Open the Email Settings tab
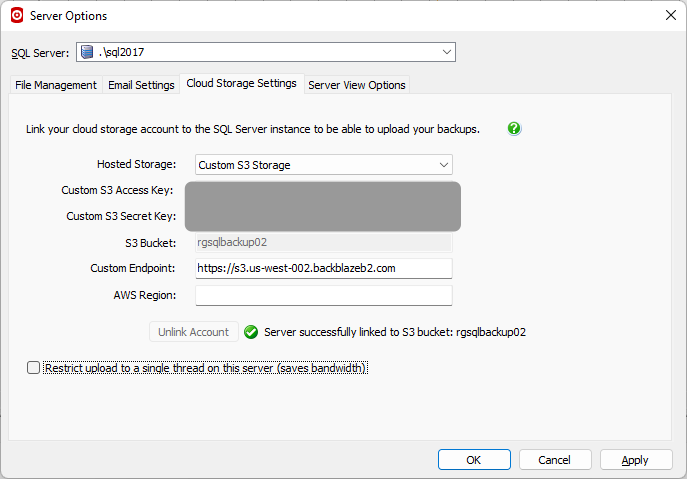 click(141, 85)
